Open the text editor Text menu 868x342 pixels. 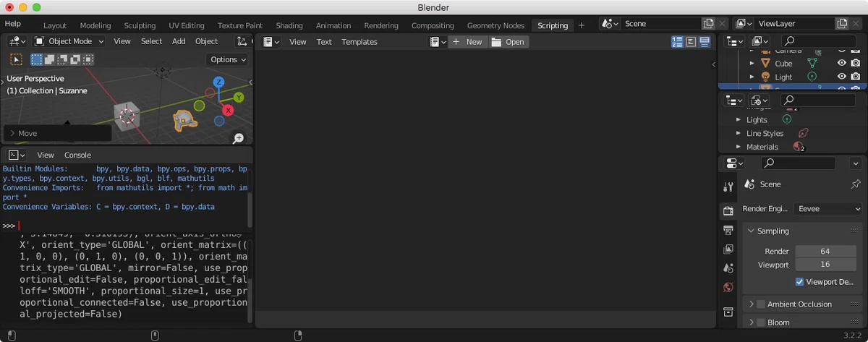324,42
